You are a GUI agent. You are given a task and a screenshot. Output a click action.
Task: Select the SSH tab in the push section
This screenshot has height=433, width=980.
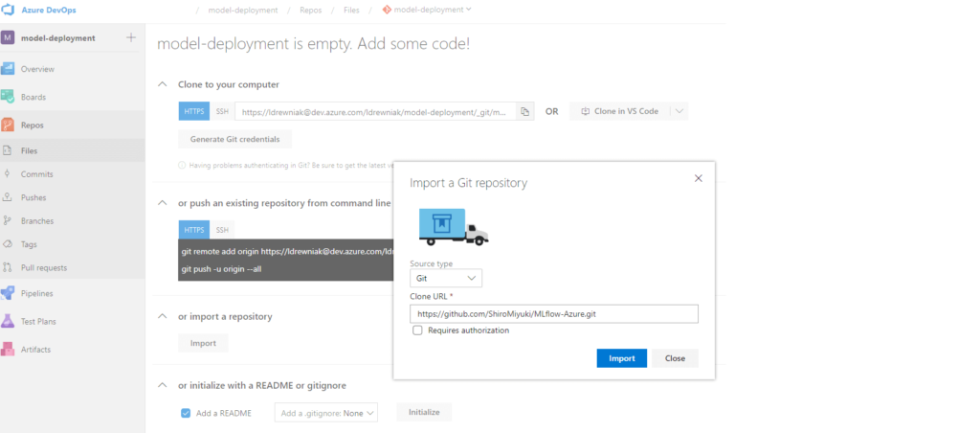point(222,230)
